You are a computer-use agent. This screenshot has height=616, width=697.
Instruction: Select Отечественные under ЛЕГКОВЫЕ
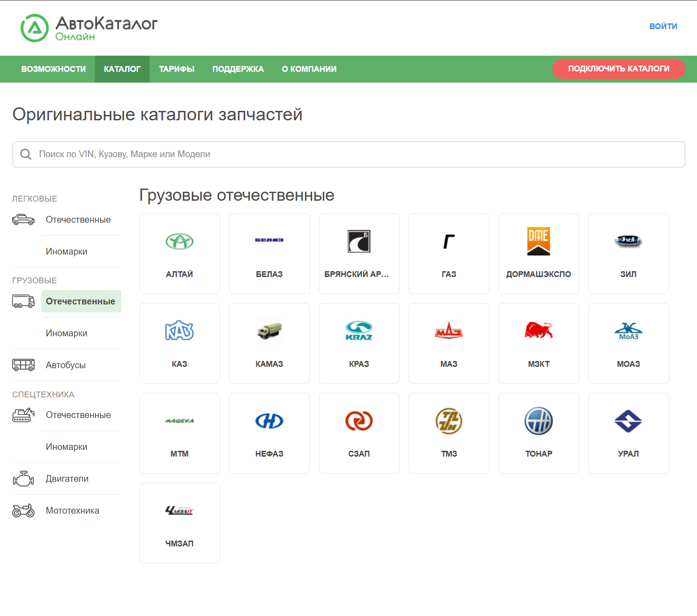78,220
